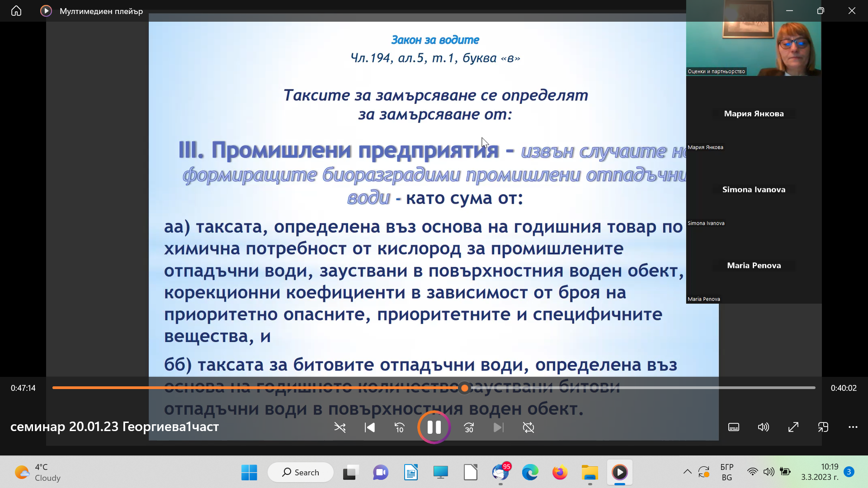This screenshot has width=868, height=488.
Task: Pause the video playback
Action: [x=434, y=427]
